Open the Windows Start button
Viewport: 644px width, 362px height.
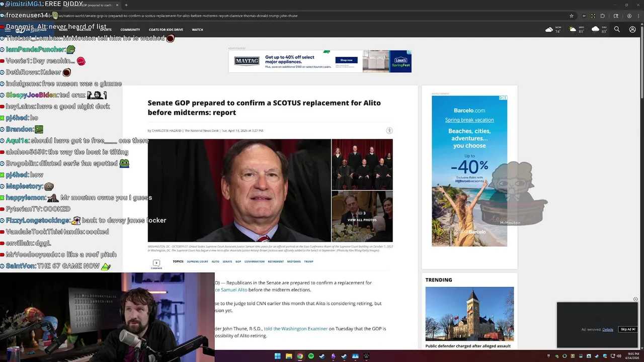[x=277, y=356]
